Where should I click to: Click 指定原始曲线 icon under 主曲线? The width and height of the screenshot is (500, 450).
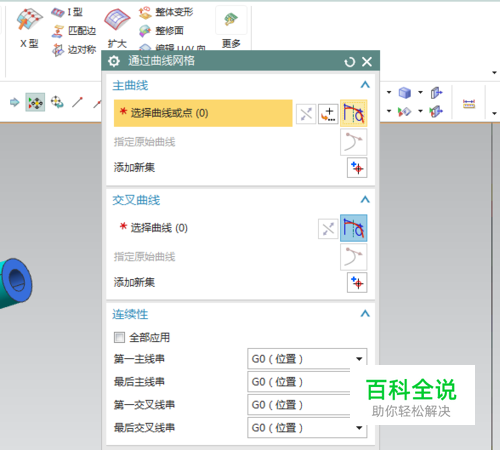pos(354,142)
